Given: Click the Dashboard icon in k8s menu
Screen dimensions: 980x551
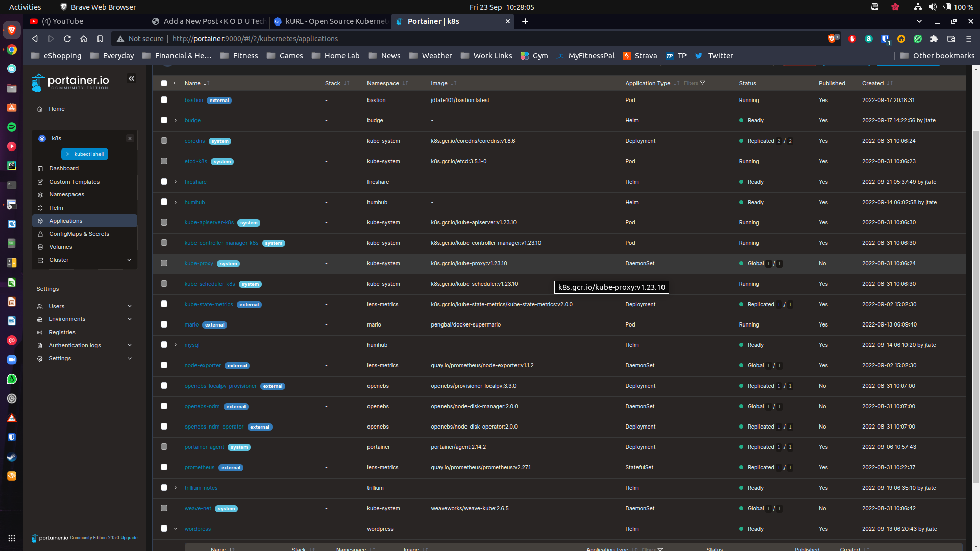Looking at the screenshot, I should [x=40, y=169].
